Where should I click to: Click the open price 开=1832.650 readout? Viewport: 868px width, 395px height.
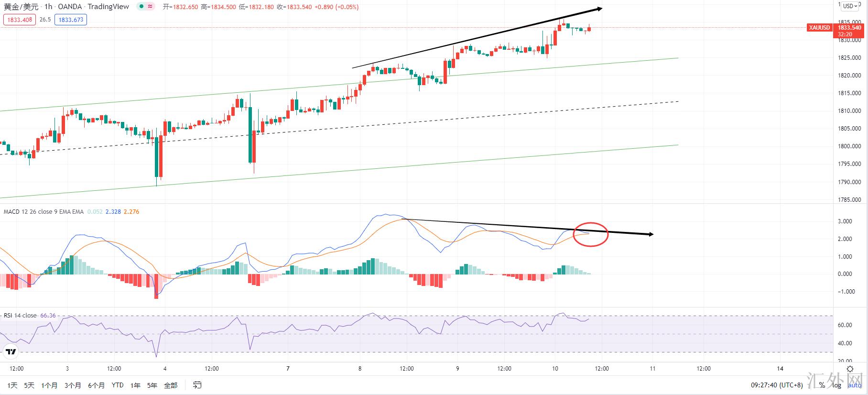point(180,7)
